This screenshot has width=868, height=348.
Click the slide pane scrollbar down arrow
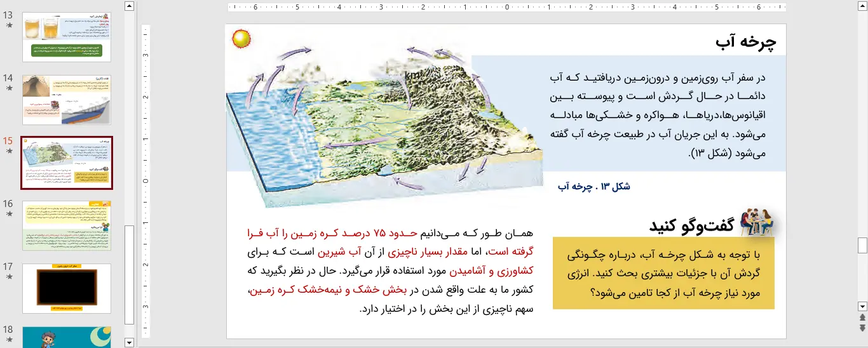tap(862, 305)
